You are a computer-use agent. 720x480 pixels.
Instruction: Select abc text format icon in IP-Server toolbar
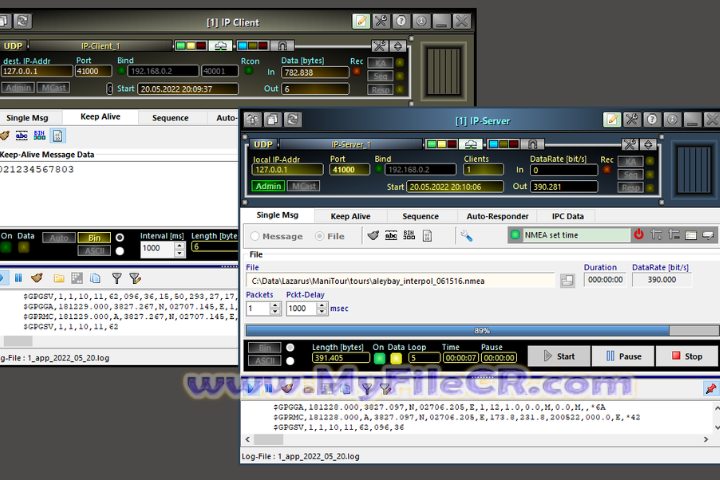click(x=391, y=236)
